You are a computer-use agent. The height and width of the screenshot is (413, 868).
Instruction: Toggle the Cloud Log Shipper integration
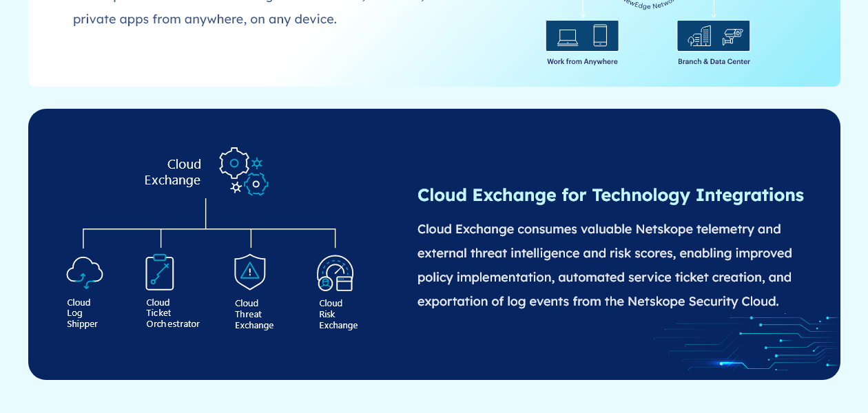coord(84,289)
